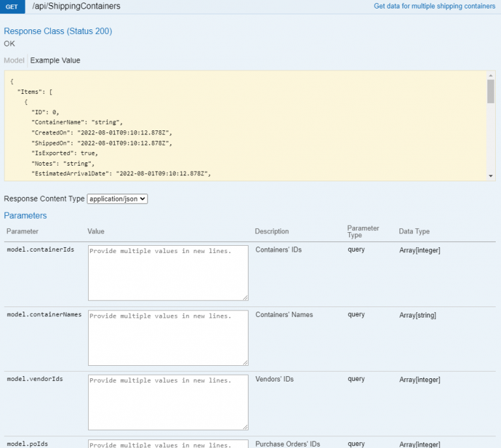
Task: Click the up arrow of example scrollbar
Action: tap(491, 76)
